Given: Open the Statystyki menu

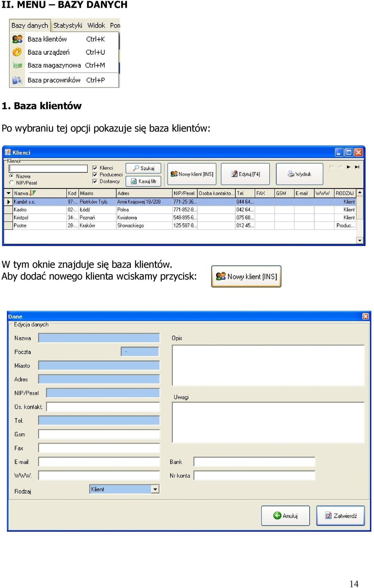Looking at the screenshot, I should (67, 25).
